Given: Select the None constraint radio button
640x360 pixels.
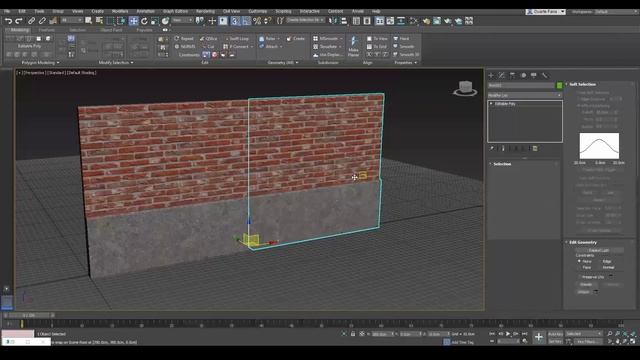Looking at the screenshot, I should [579, 261].
